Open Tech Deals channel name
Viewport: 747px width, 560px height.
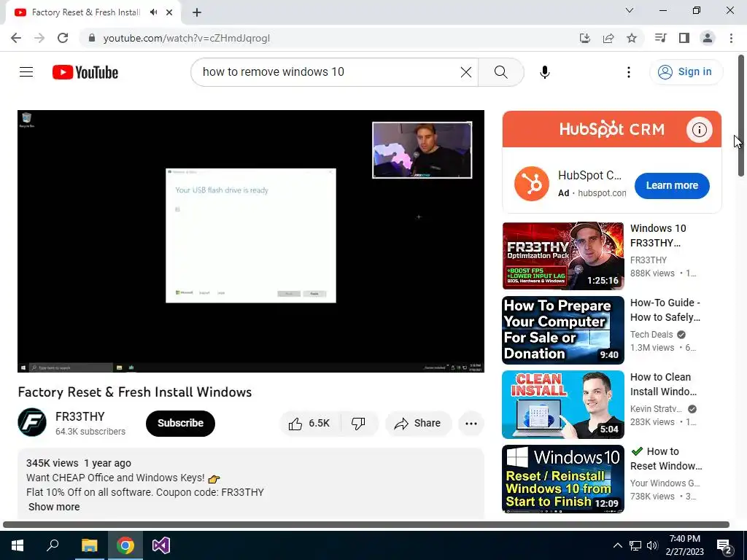(x=651, y=334)
